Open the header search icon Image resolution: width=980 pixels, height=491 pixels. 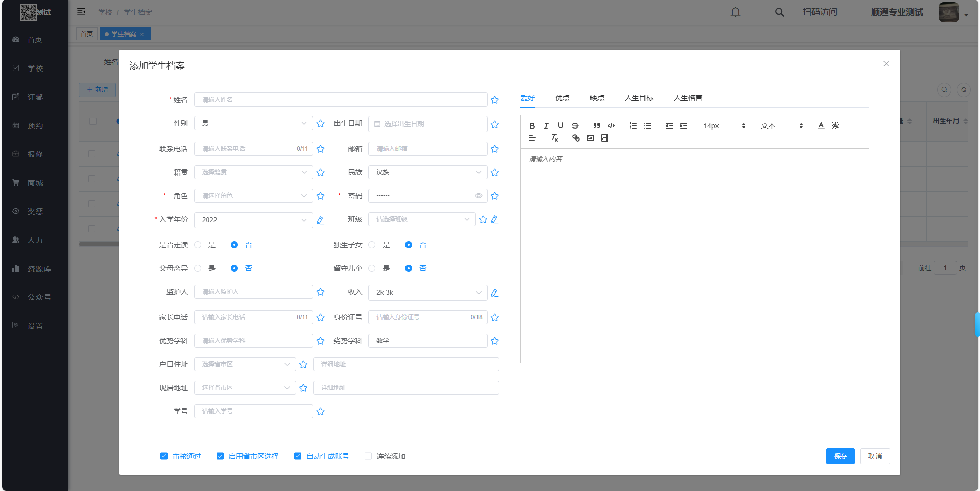779,12
